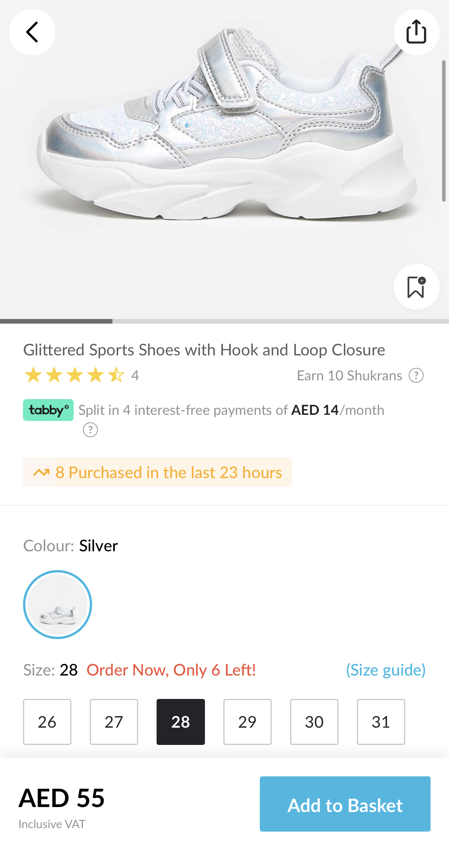Tap the trending arrow purchase icon
This screenshot has height=868, width=449.
[41, 472]
